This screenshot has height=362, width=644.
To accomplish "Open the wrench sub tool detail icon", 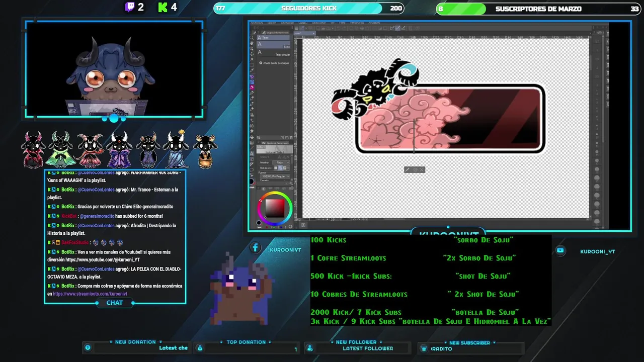I will click(291, 183).
